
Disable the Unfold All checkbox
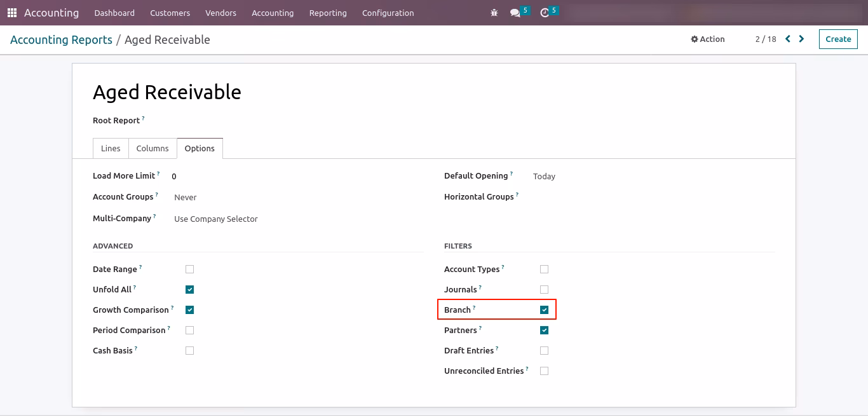(x=189, y=289)
